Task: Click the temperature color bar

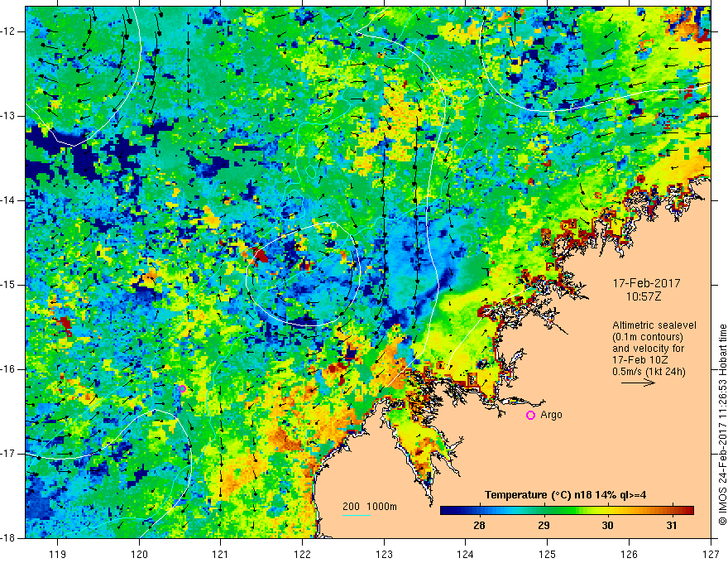Action: pyautogui.click(x=567, y=511)
